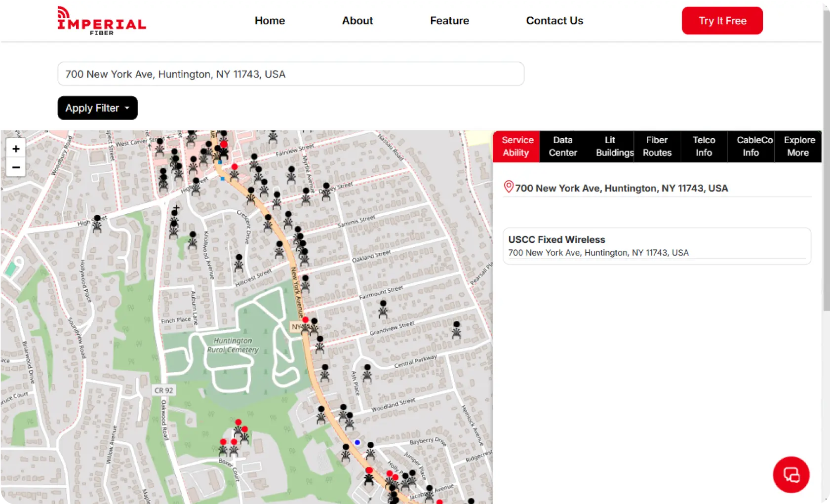The width and height of the screenshot is (830, 504).
Task: Switch to the Data Center tab
Action: 563,147
